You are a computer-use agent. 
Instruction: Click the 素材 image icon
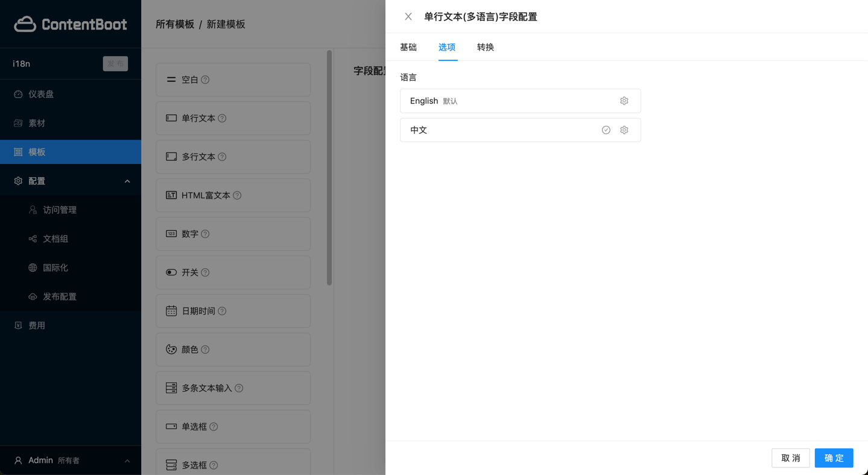point(18,123)
